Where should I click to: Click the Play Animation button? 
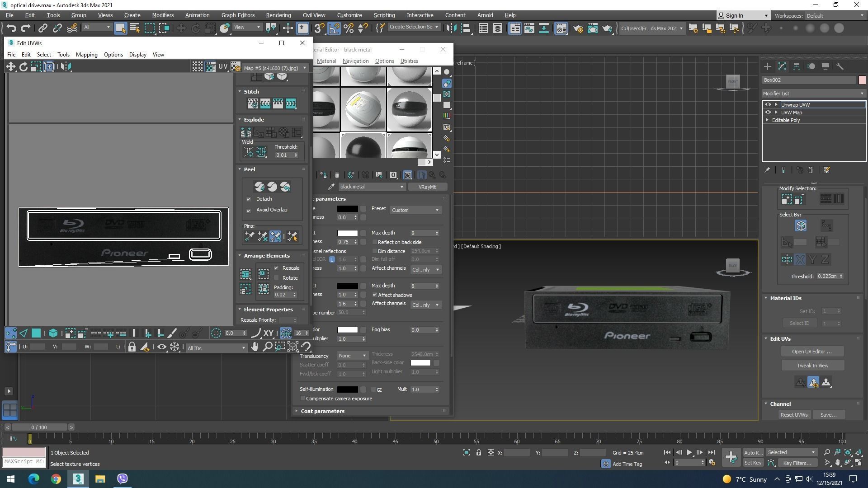click(689, 452)
